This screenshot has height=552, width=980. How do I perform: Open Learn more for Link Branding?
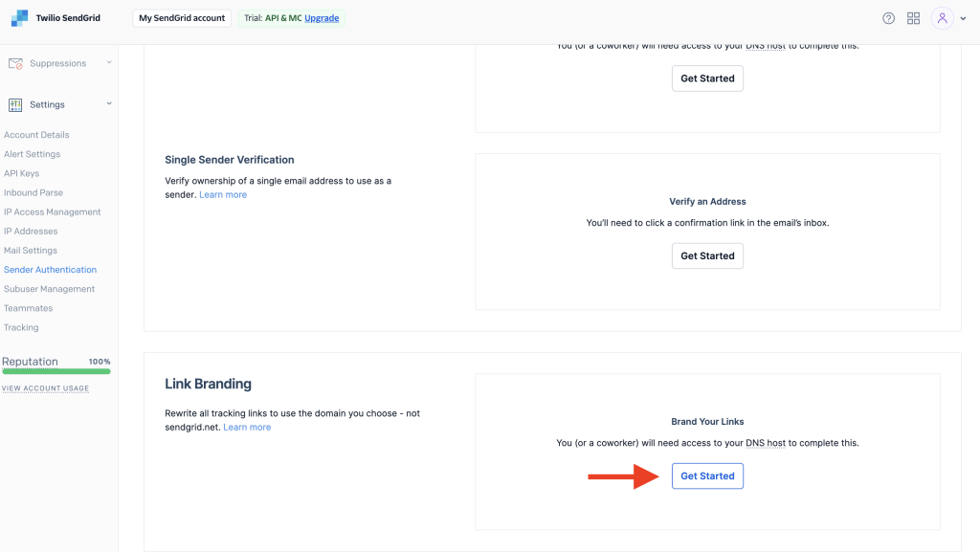tap(247, 427)
